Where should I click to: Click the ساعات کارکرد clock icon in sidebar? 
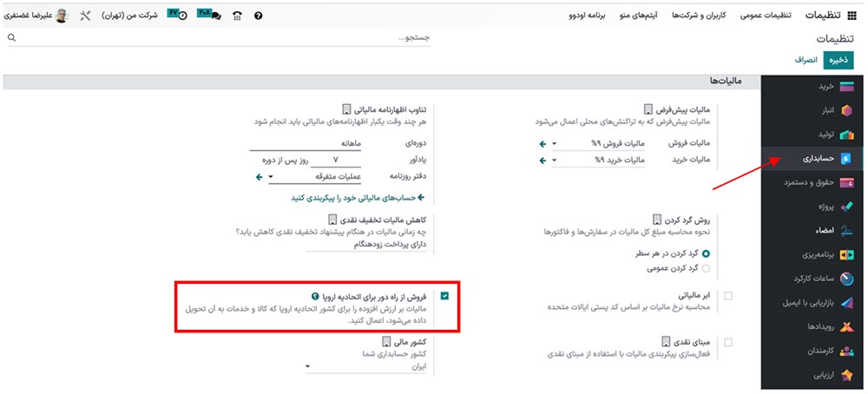click(847, 279)
